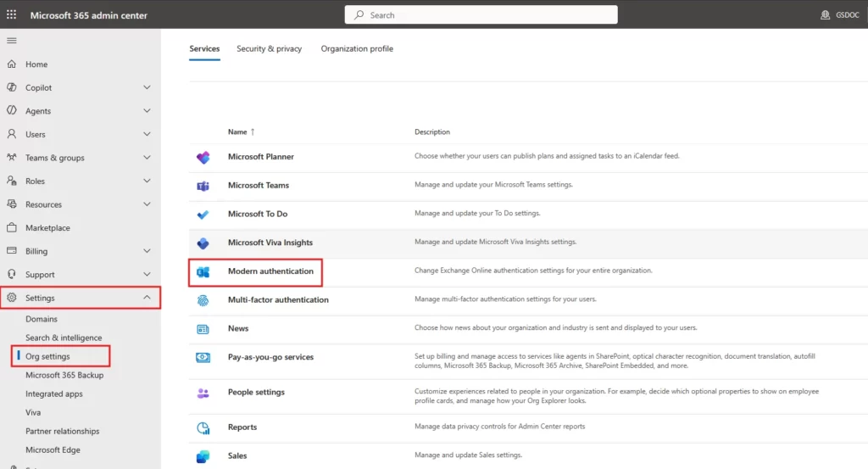Screen dimensions: 868x469
Task: Expand the Support chevron
Action: (x=147, y=274)
